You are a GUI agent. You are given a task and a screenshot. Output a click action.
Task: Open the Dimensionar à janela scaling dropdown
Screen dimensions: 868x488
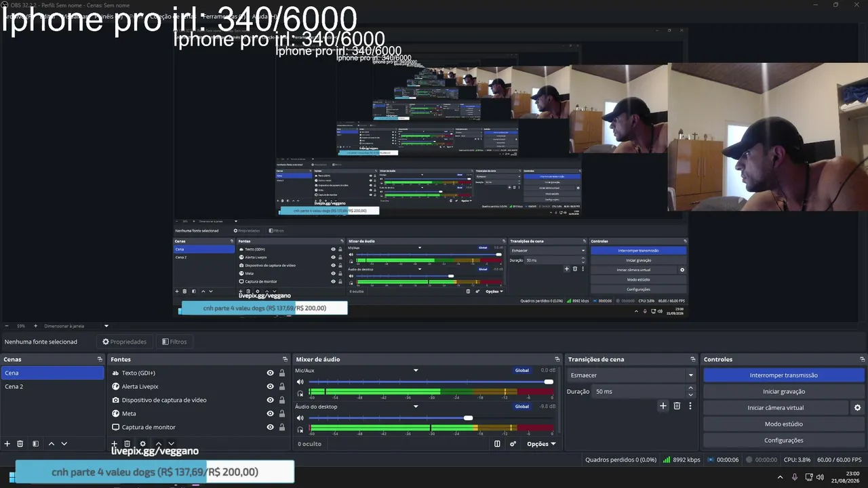pos(76,326)
